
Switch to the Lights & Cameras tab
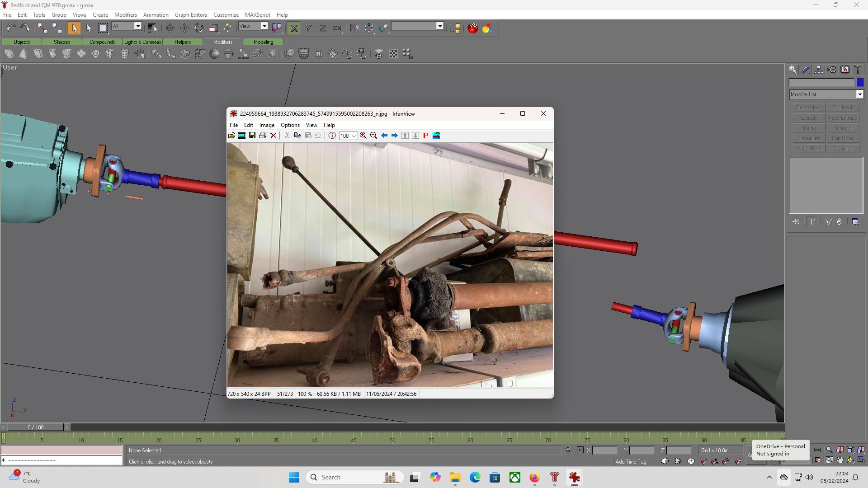coord(142,42)
